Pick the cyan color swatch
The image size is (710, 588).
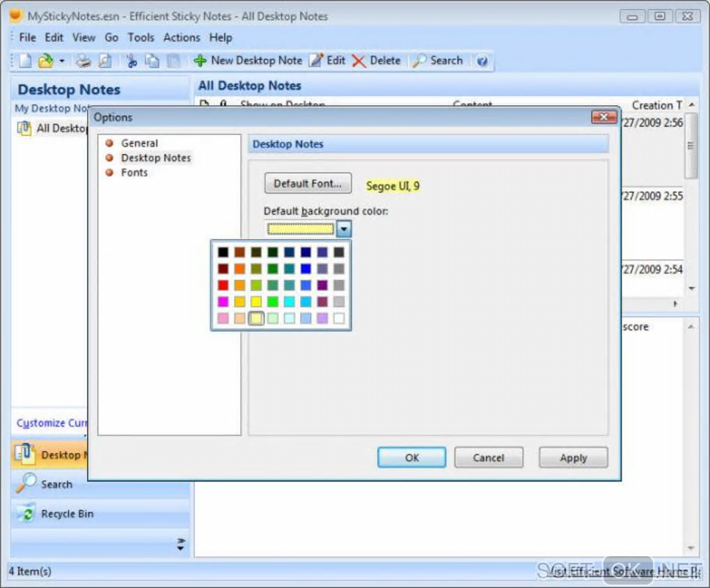(x=289, y=301)
